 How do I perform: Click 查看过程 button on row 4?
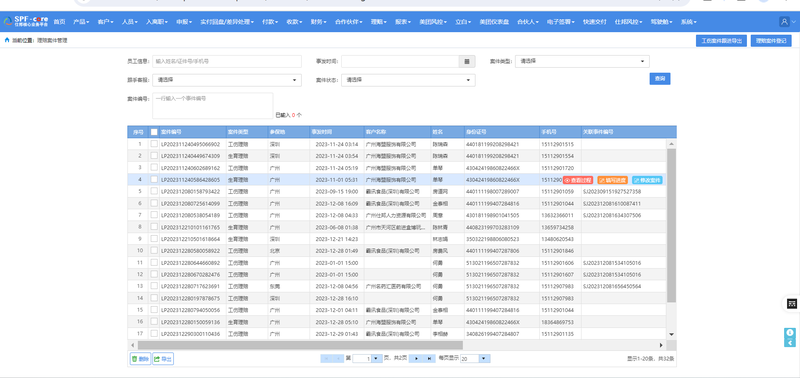(x=578, y=180)
